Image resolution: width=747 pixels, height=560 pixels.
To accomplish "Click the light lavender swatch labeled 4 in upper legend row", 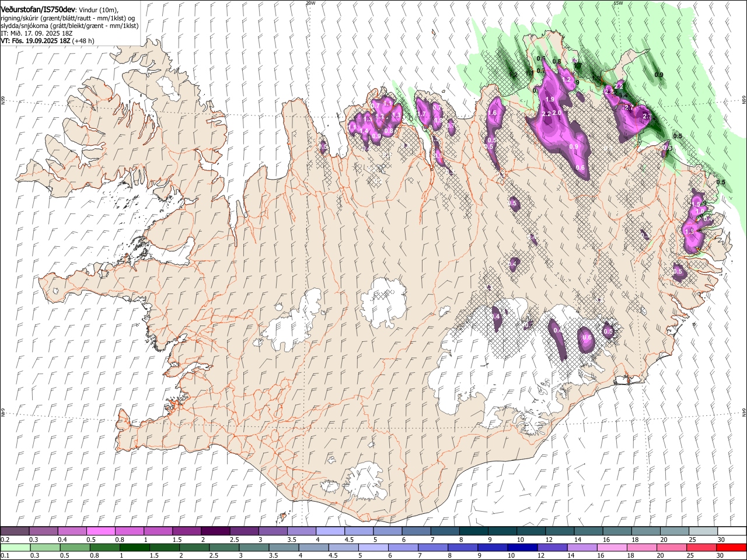I will pyautogui.click(x=330, y=531).
